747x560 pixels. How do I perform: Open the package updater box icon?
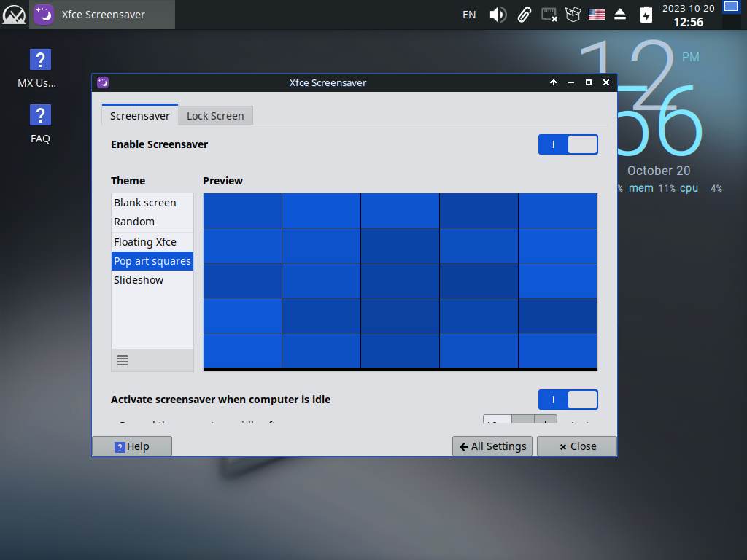pos(573,15)
